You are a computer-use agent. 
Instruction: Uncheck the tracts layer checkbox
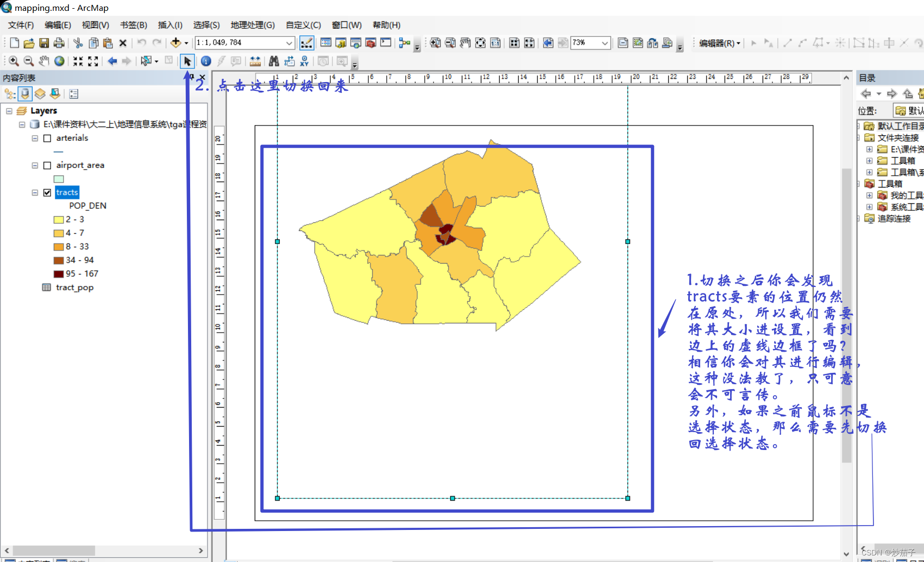pos(47,192)
